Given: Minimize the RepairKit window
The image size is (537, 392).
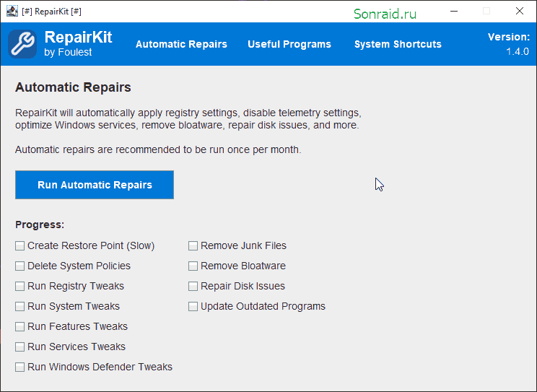Looking at the screenshot, I should tap(454, 12).
